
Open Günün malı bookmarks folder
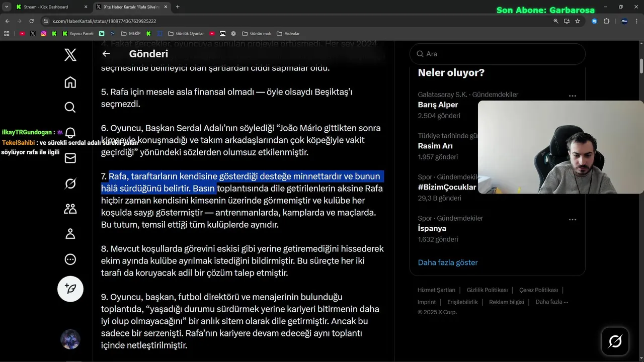pos(256,34)
